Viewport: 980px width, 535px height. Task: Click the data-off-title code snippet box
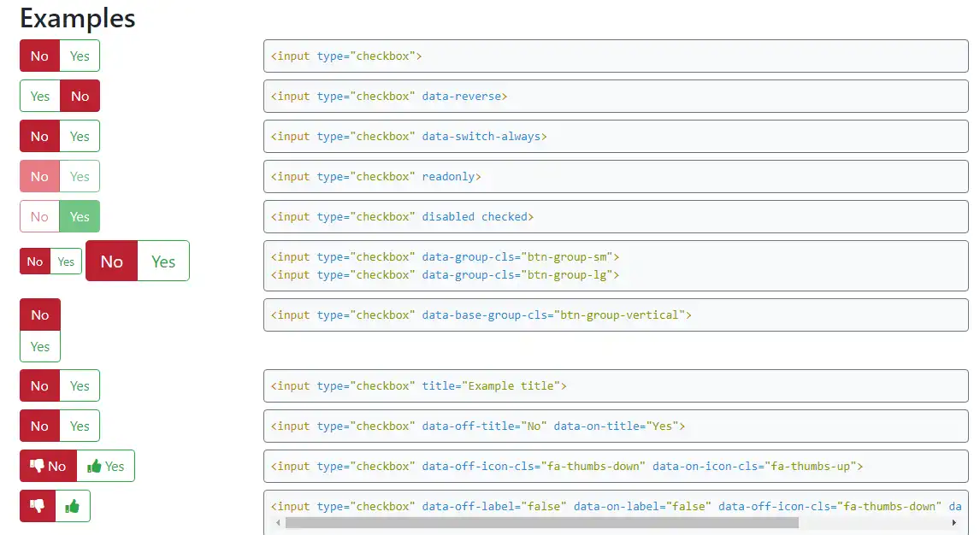tap(615, 426)
